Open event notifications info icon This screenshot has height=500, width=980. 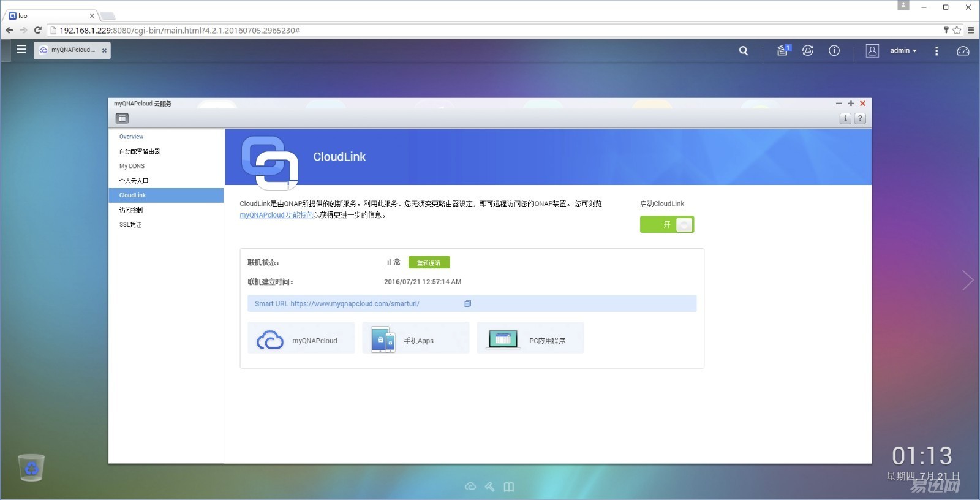click(x=834, y=51)
